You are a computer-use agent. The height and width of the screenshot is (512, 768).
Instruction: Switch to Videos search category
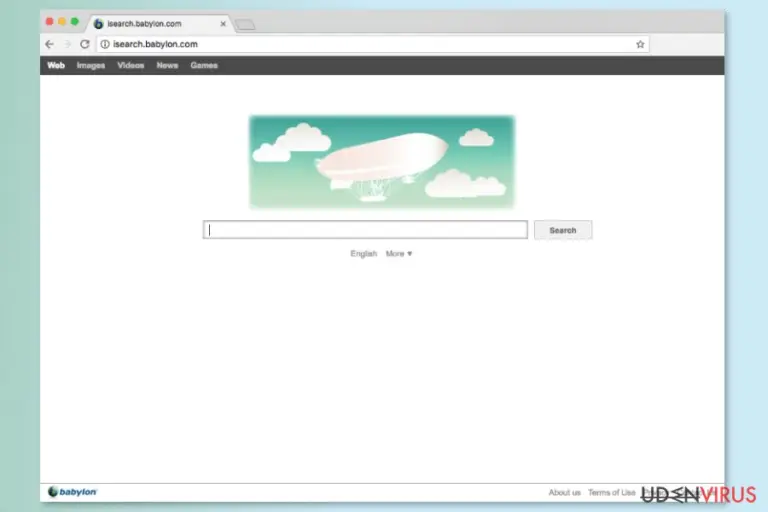pos(131,65)
